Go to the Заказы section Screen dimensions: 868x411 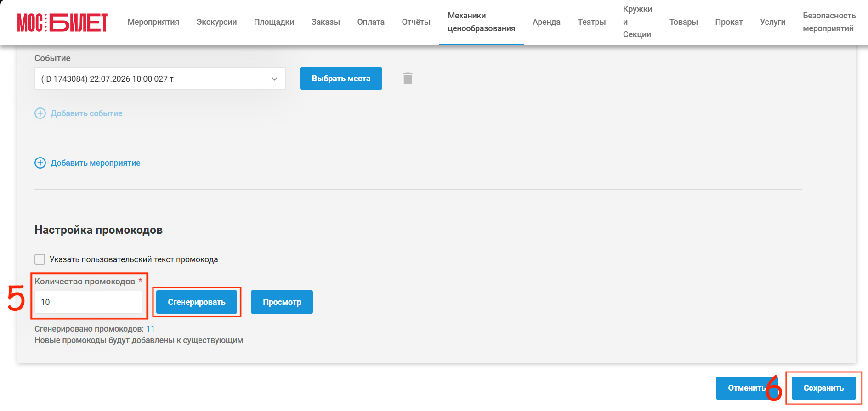tap(326, 22)
